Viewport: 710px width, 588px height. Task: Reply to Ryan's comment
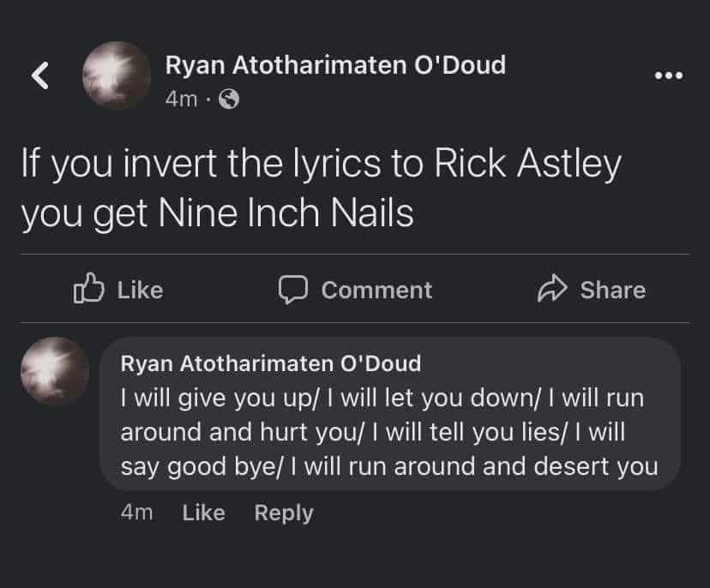pos(283,513)
